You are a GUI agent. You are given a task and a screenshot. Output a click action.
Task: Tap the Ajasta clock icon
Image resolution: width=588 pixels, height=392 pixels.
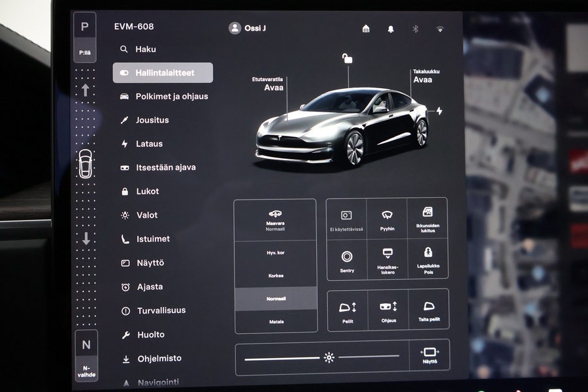pyautogui.click(x=125, y=287)
